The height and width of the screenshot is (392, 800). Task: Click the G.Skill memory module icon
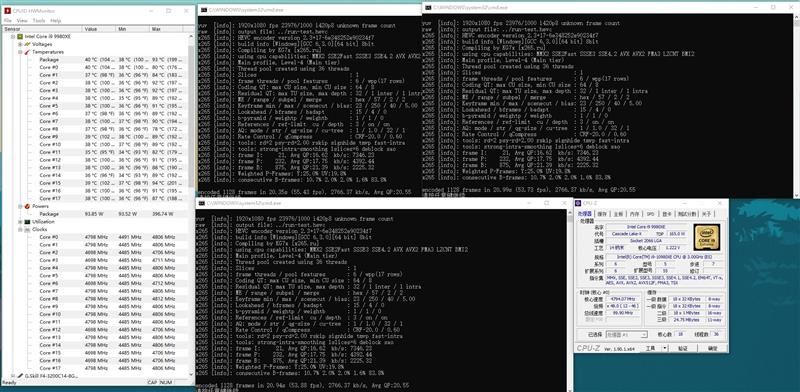(x=20, y=376)
